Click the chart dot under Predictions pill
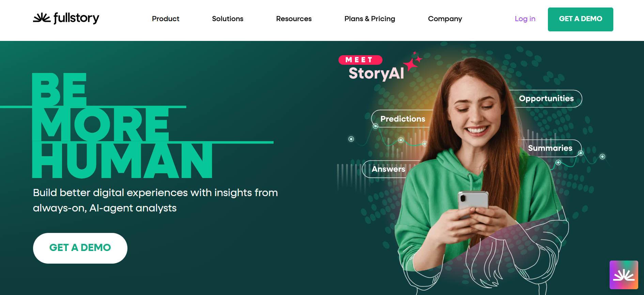This screenshot has width=644, height=295. [x=375, y=126]
